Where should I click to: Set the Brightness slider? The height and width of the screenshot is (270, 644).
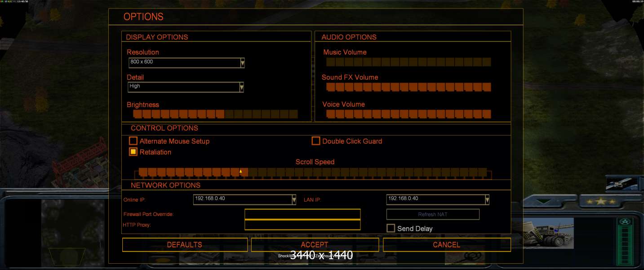tap(216, 114)
